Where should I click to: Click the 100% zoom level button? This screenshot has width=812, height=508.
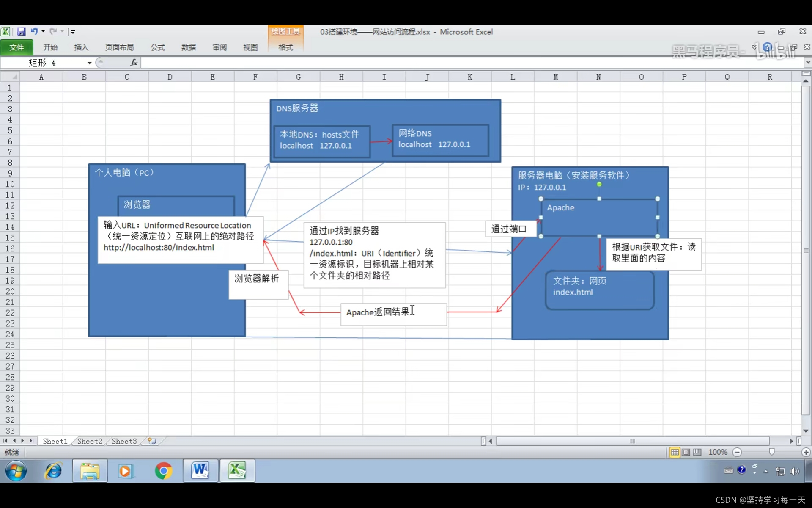[718, 452]
